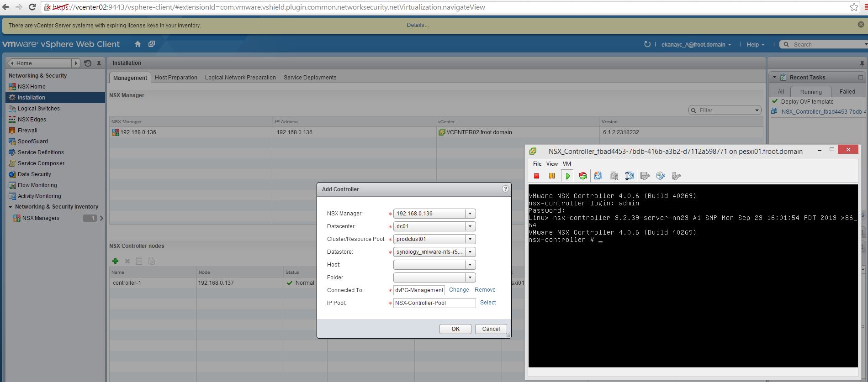Go back in browser

(6, 7)
